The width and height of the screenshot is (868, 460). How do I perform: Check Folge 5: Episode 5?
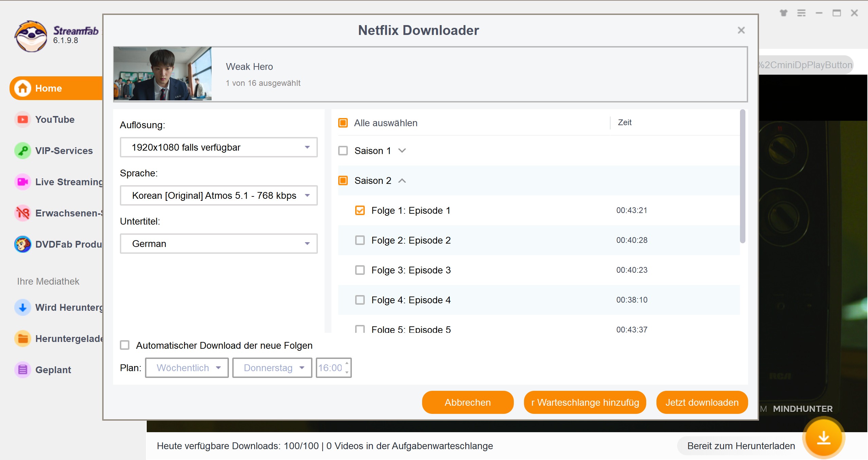coord(360,329)
